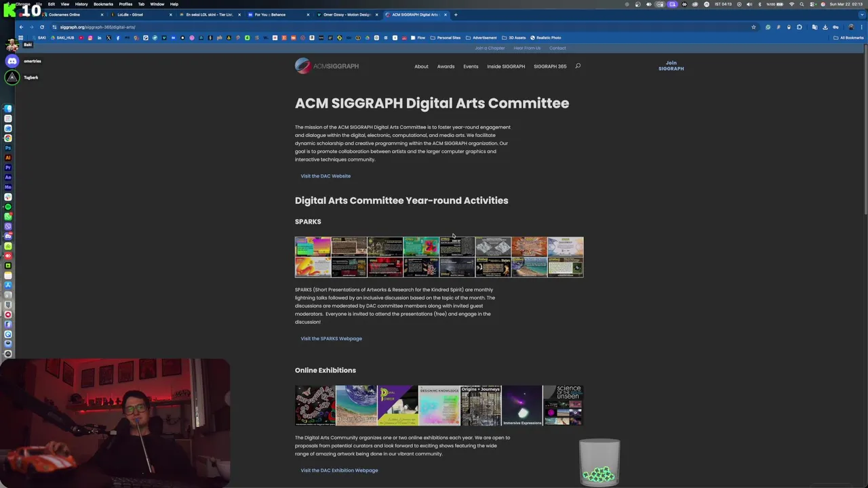
Task: Open the Hear From Us link
Action: (x=527, y=48)
